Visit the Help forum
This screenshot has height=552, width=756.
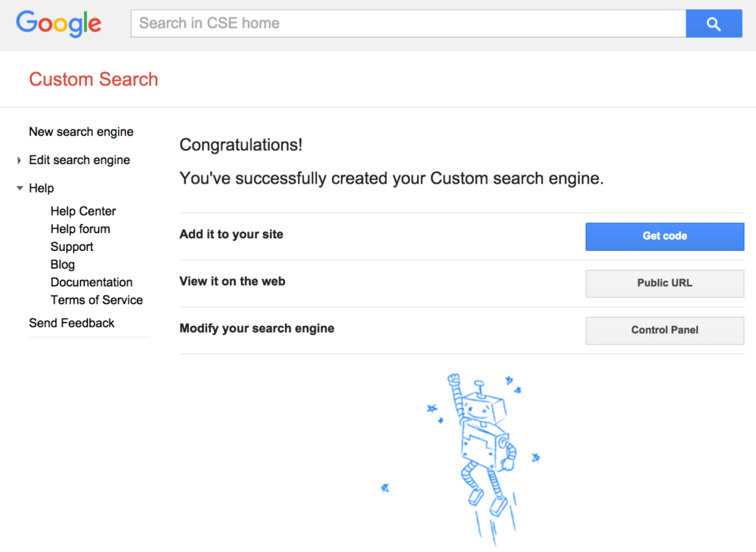tap(80, 228)
